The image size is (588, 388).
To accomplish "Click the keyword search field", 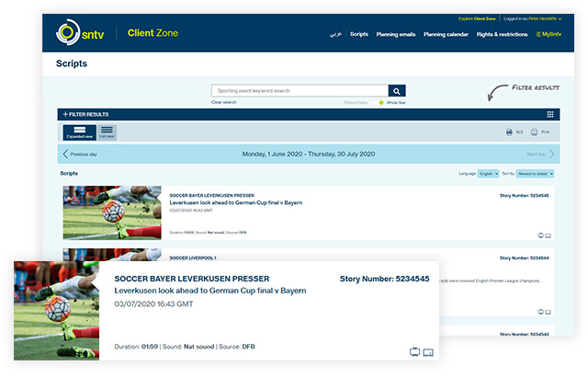I will [x=300, y=91].
